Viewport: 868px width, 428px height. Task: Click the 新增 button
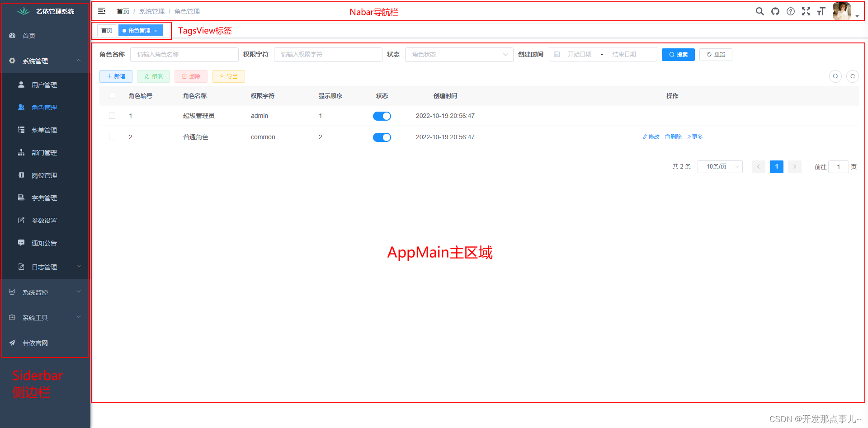pyautogui.click(x=116, y=76)
